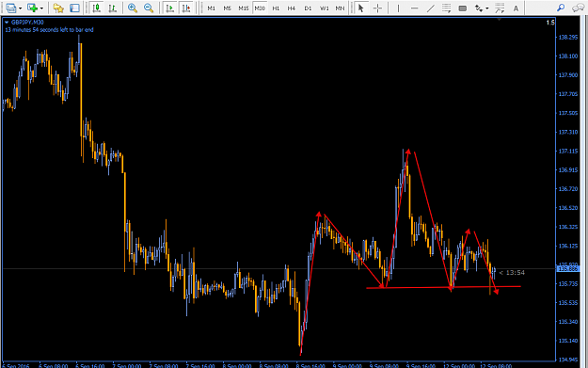
Task: Switch to the M15 timeframe
Action: coord(244,8)
